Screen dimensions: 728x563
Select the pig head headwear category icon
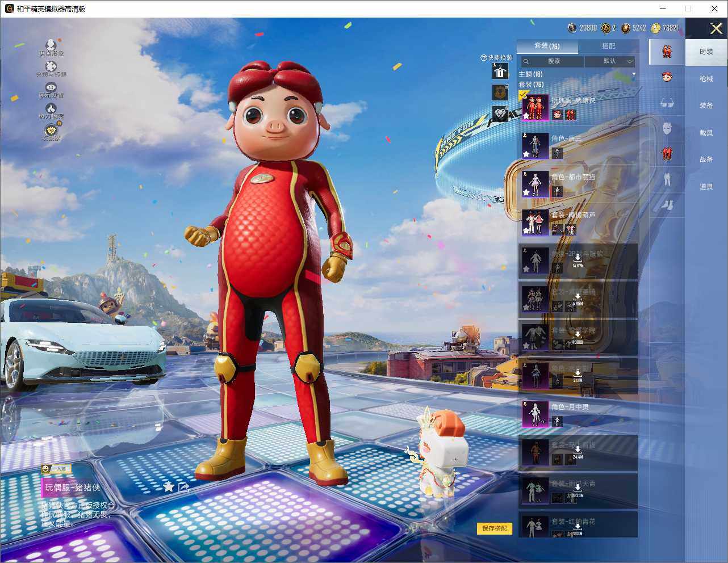[667, 77]
